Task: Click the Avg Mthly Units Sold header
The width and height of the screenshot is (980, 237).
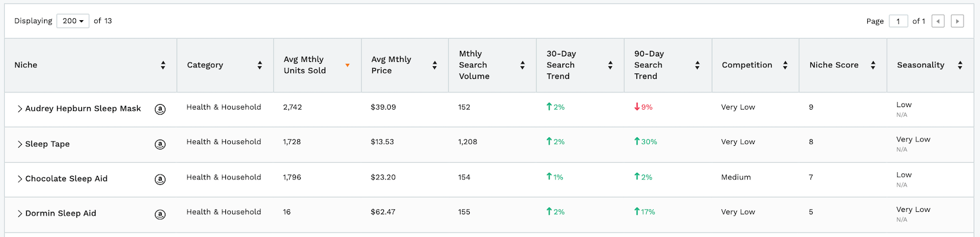Action: click(x=305, y=65)
